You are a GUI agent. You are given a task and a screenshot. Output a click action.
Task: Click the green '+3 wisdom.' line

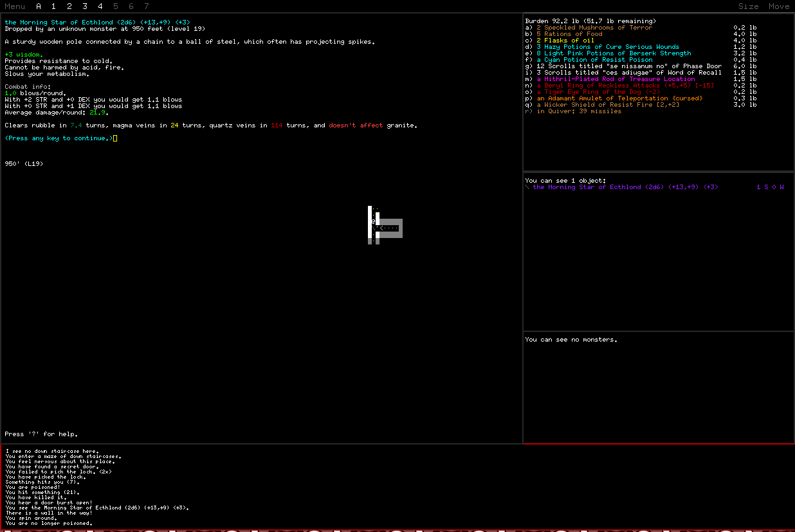tap(24, 55)
